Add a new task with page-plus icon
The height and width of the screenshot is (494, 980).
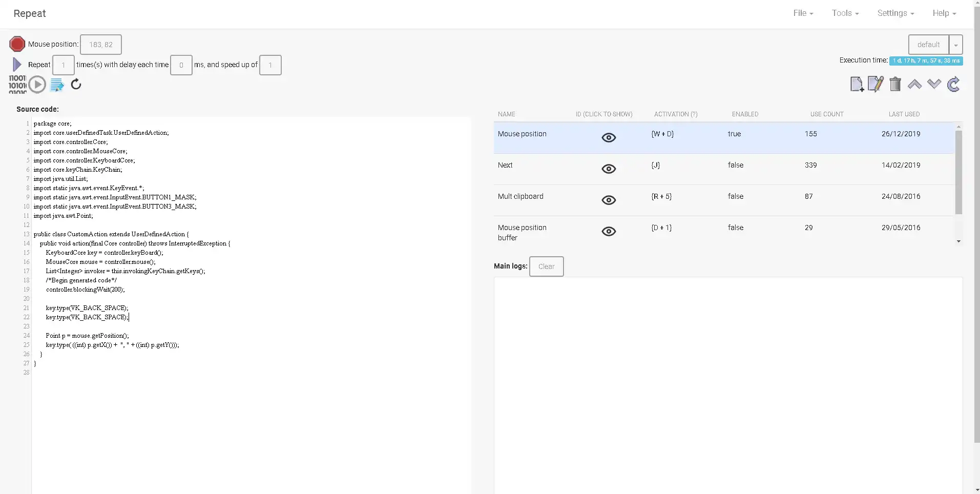click(x=857, y=84)
